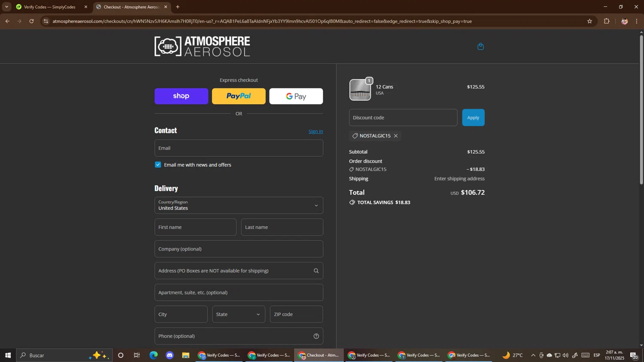Apply the discount code
The width and height of the screenshot is (644, 362).
coord(473,118)
